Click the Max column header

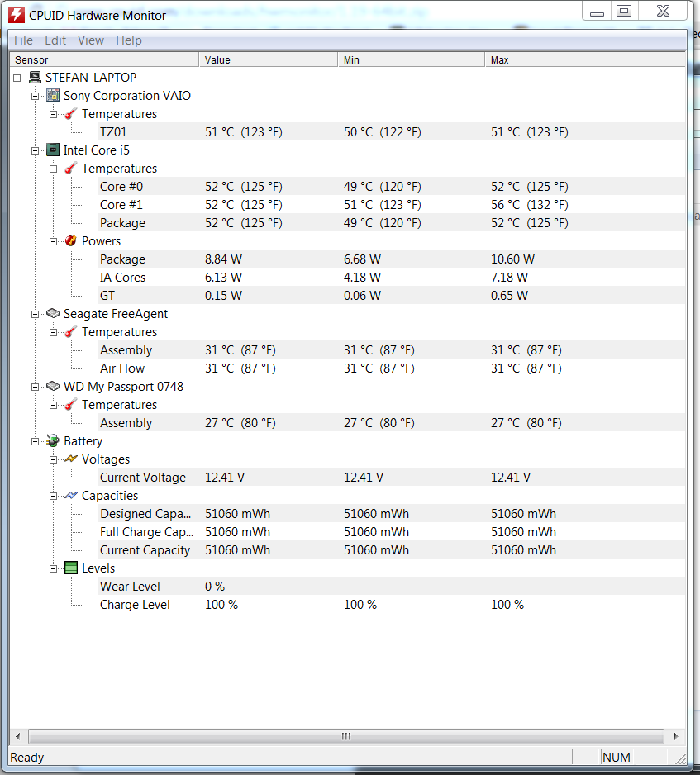click(585, 59)
